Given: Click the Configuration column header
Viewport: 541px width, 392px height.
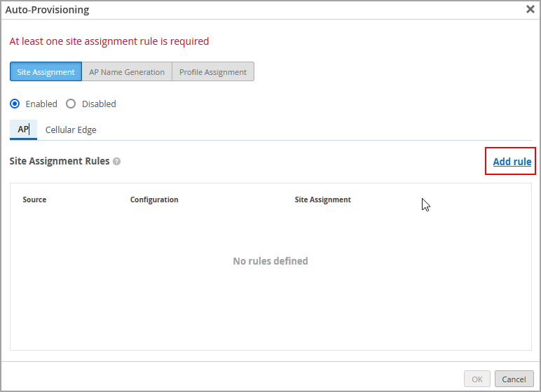Looking at the screenshot, I should [x=154, y=199].
